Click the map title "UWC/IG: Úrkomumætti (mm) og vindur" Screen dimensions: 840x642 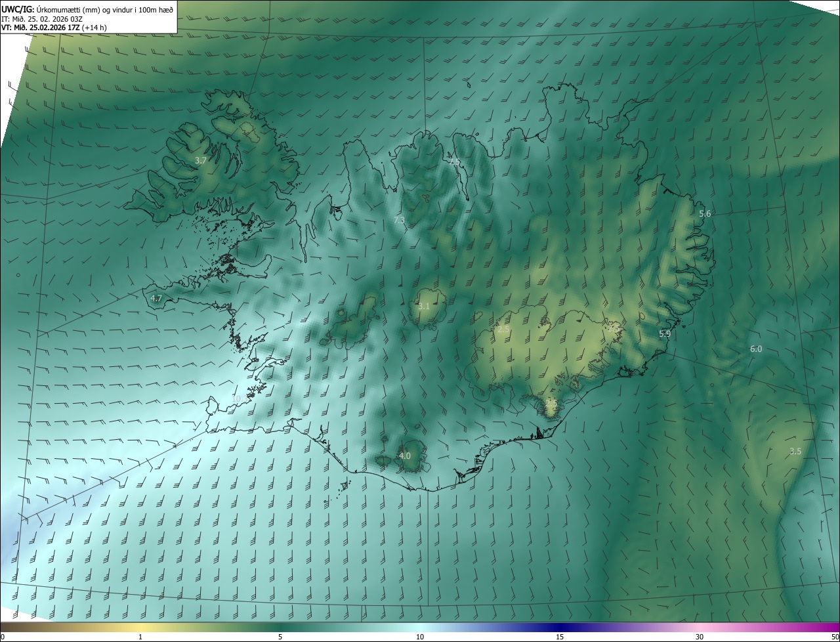pos(88,9)
